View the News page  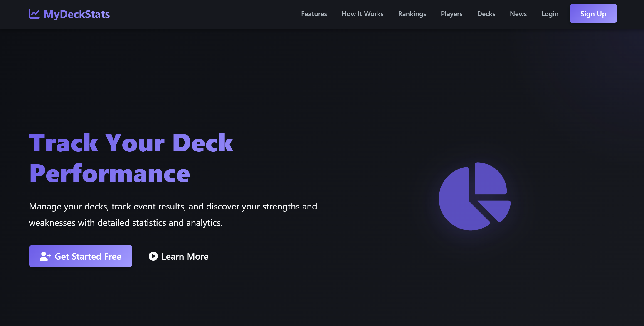click(518, 14)
